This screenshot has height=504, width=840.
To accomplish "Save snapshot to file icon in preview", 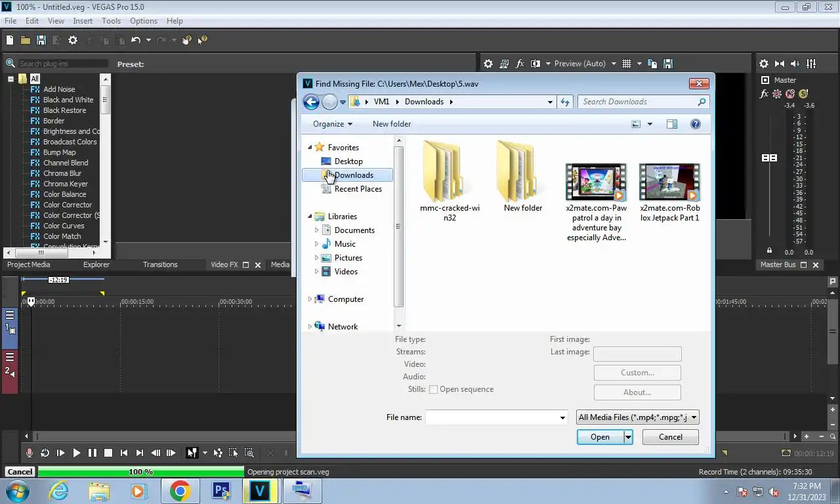I will pyautogui.click(x=668, y=64).
